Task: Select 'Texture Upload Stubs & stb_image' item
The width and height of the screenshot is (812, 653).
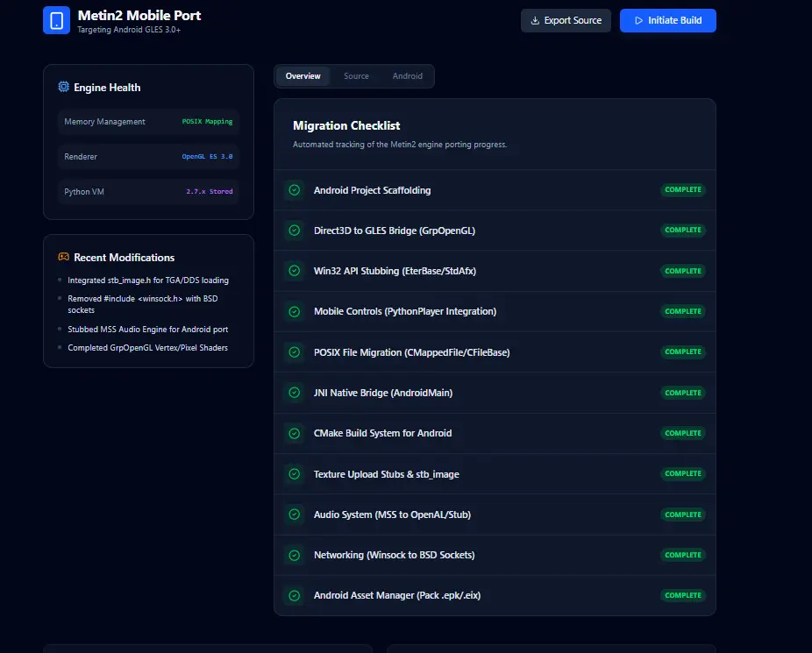Action: tap(387, 474)
